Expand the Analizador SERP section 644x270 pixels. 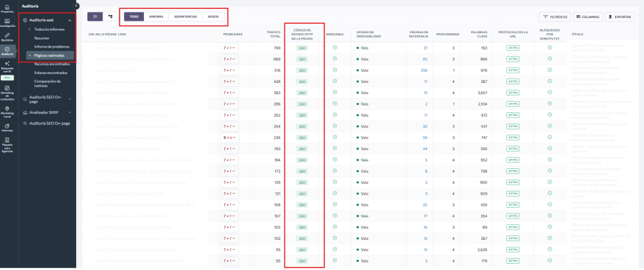click(x=70, y=112)
